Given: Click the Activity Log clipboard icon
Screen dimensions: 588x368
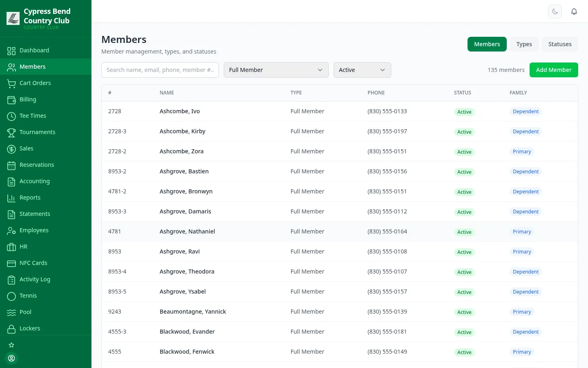Looking at the screenshot, I should (11, 280).
